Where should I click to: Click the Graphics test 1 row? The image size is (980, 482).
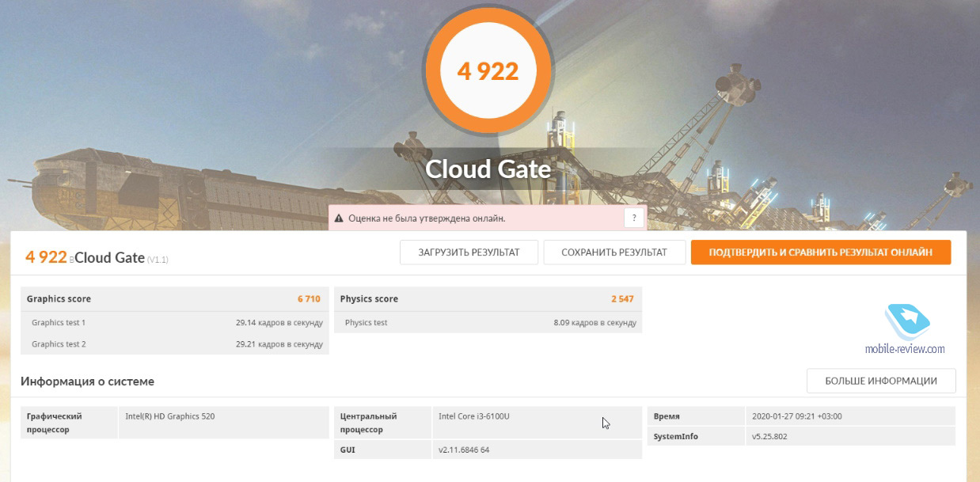tap(175, 322)
